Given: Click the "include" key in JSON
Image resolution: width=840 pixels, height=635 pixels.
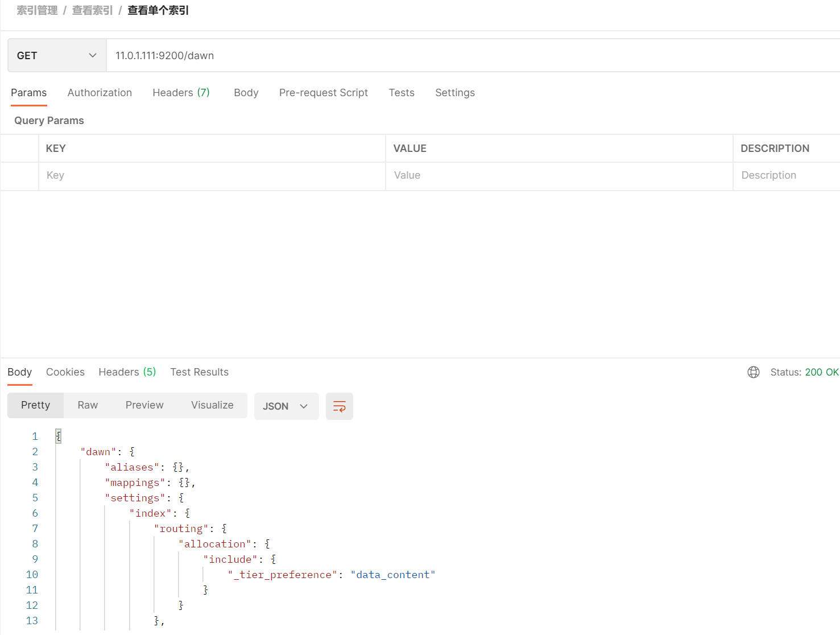Looking at the screenshot, I should pos(230,559).
